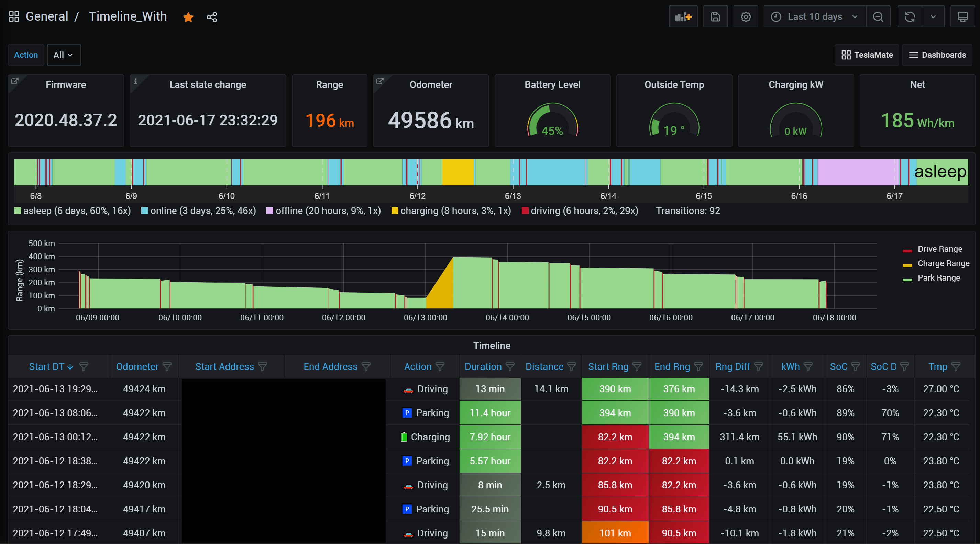Click the TeslaMate button
Screen dimensions: 980x544
tap(867, 55)
